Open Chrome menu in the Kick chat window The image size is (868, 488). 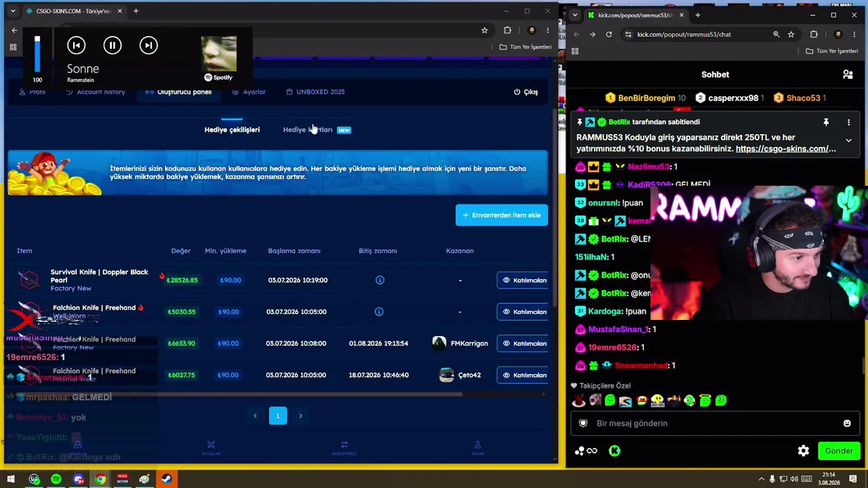pos(854,35)
